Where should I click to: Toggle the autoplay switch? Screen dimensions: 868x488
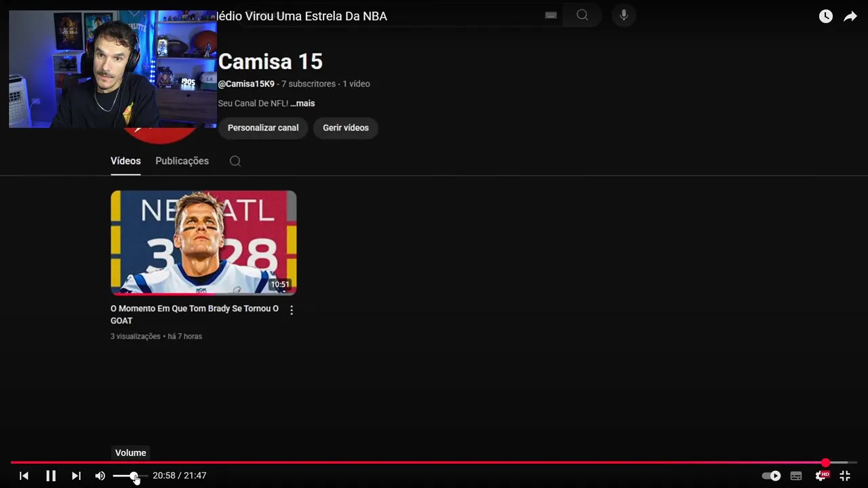[771, 476]
